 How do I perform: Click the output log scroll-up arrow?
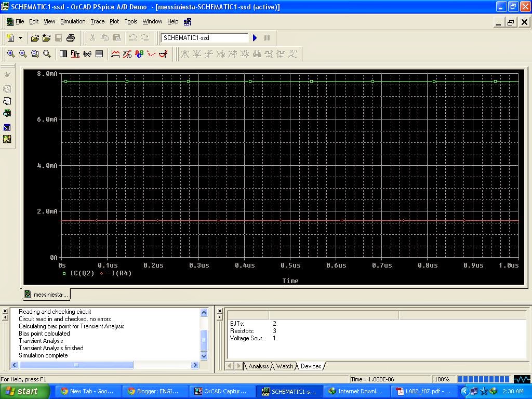pos(204,312)
